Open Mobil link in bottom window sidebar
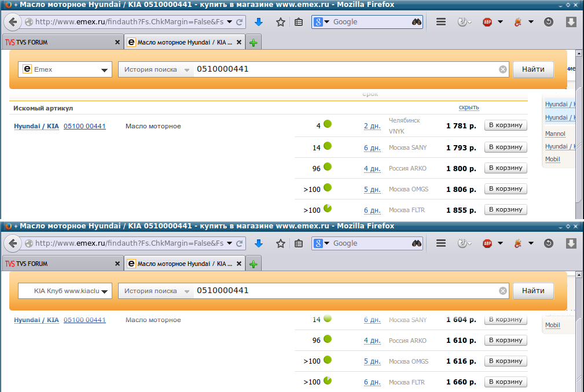The height and width of the screenshot is (392, 584). coord(552,326)
